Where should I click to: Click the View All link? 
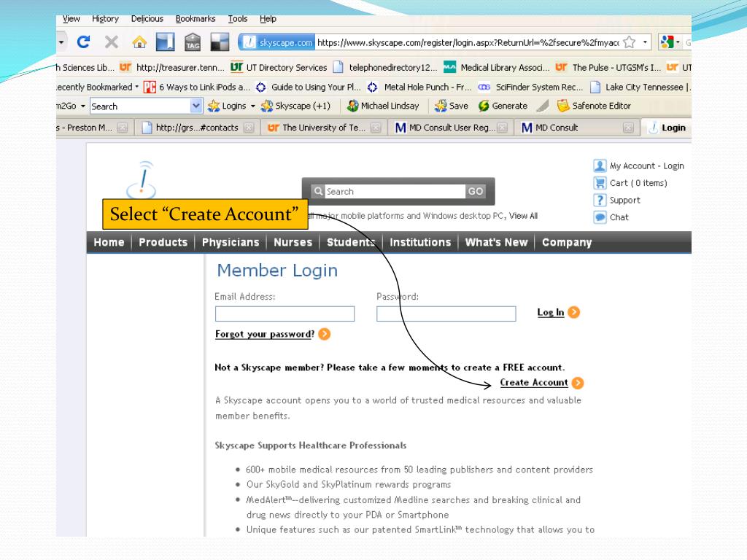coord(523,216)
